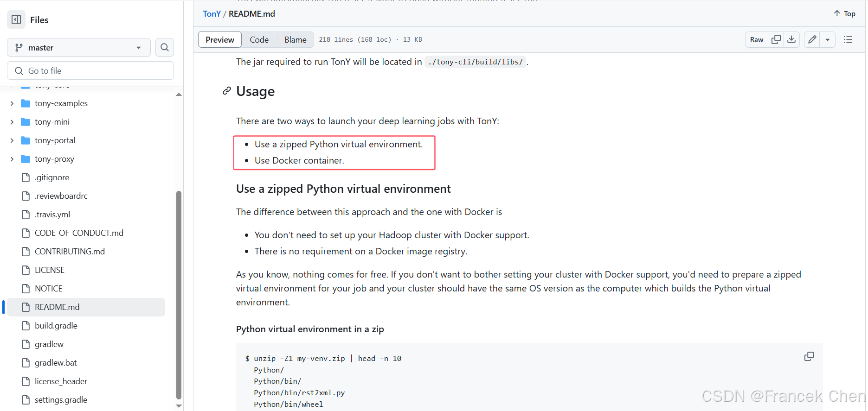868x411 pixels.
Task: Click the search magnifier button in Files
Action: pyautogui.click(x=165, y=47)
